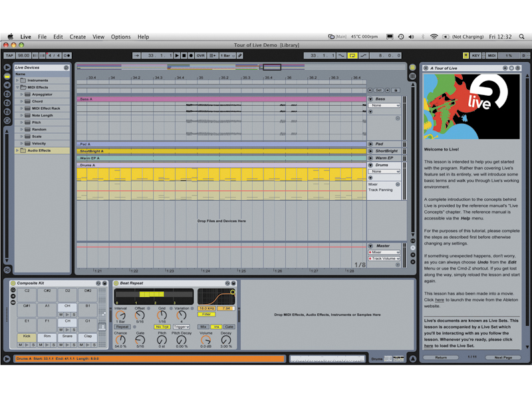Solo the Rim pad
Viewport: 532px width, 399px height.
[54, 344]
